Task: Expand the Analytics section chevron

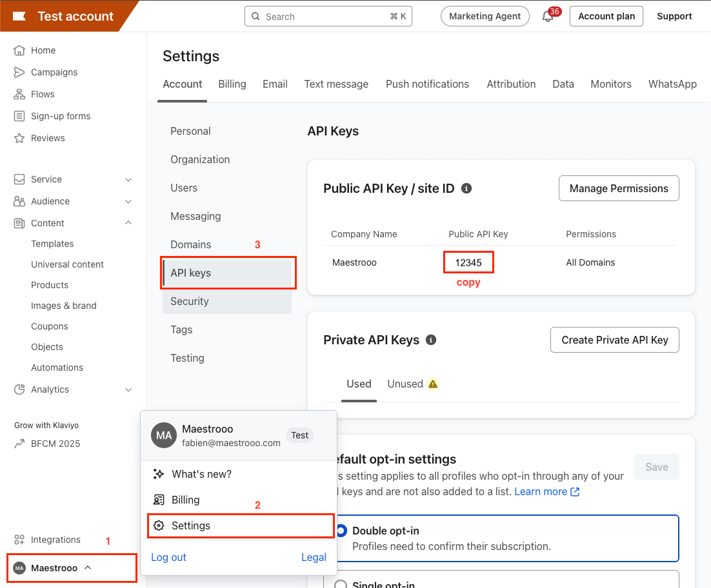Action: coord(128,390)
